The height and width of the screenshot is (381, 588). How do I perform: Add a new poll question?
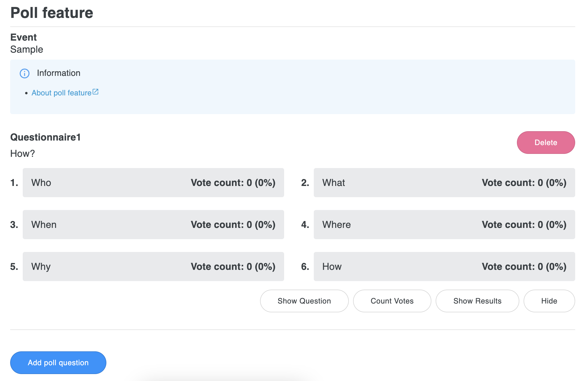pyautogui.click(x=58, y=363)
